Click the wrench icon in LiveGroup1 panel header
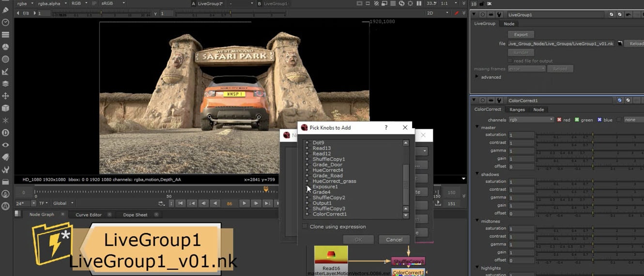The image size is (644, 276). (x=499, y=15)
